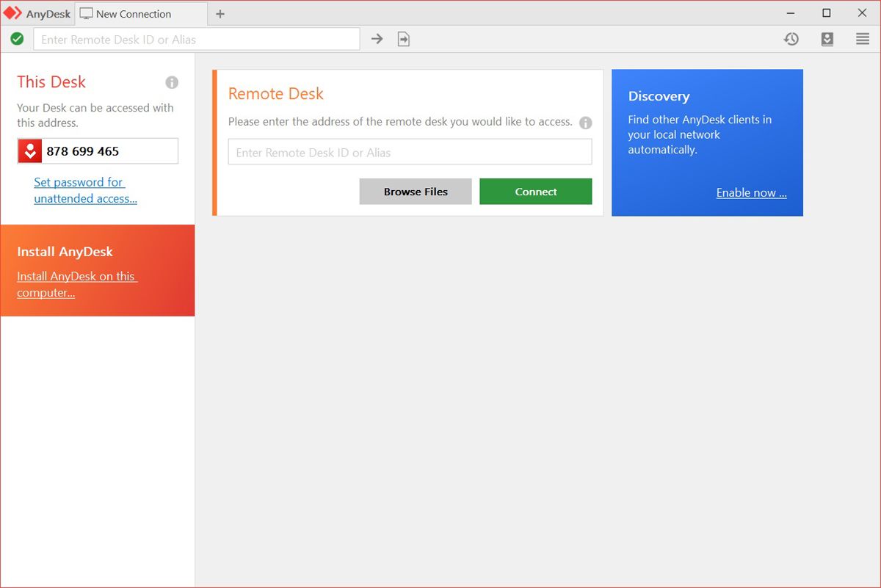The width and height of the screenshot is (881, 588).
Task: Minimize the AnyDesk window
Action: (x=791, y=13)
